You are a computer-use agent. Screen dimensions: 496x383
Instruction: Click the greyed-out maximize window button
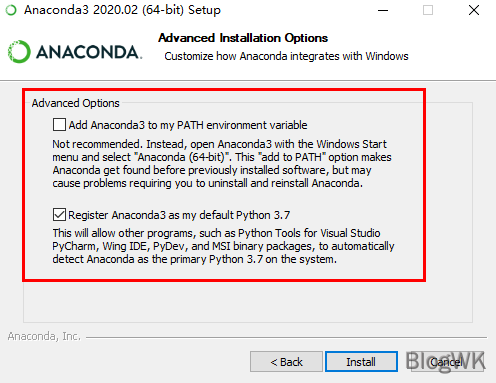pos(428,10)
